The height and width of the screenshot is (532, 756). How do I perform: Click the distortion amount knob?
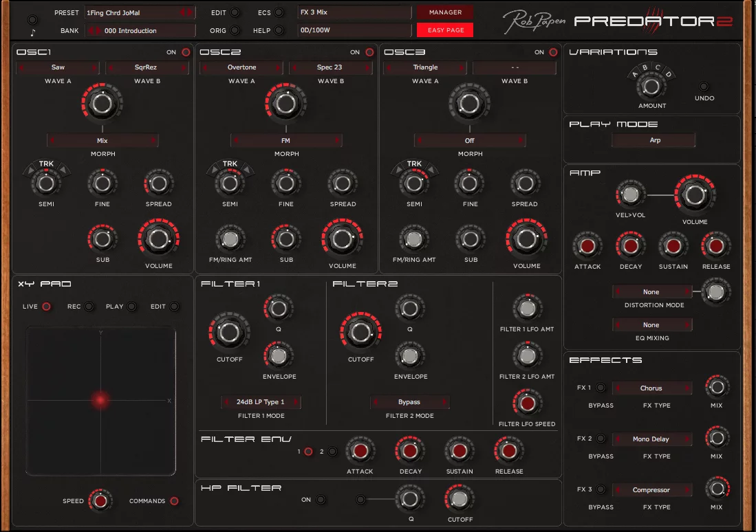715,292
